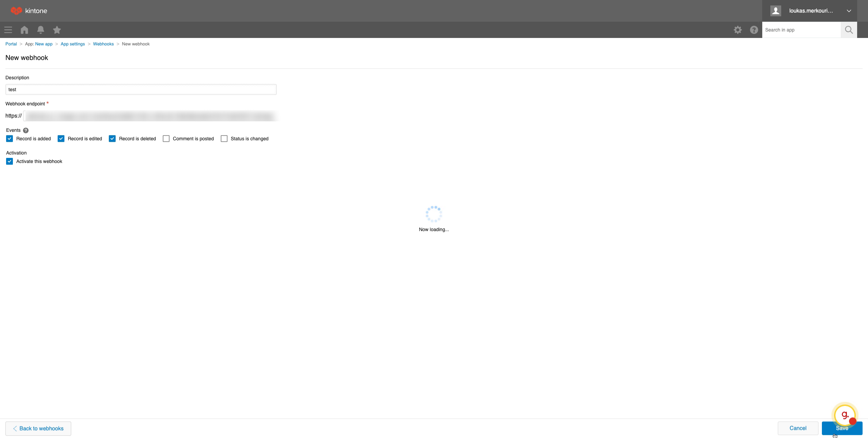Open the help question mark icon
This screenshot has height=438, width=868.
(x=754, y=30)
